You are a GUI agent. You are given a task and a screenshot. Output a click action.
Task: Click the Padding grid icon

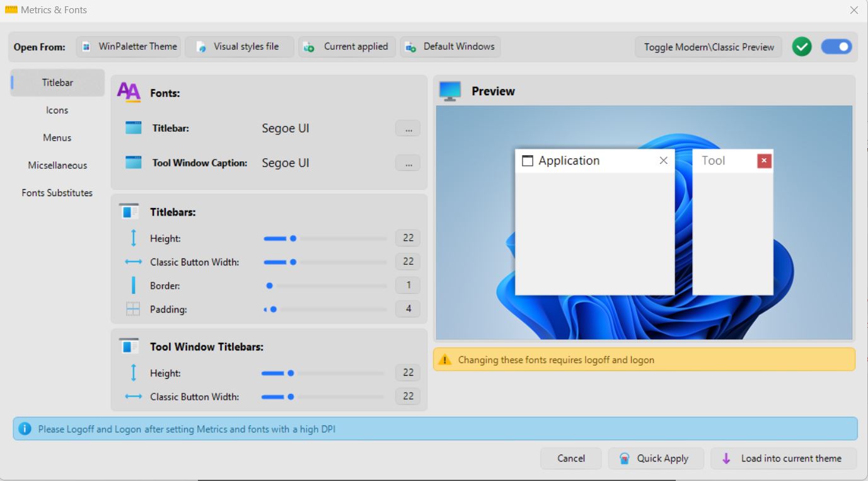tap(133, 309)
